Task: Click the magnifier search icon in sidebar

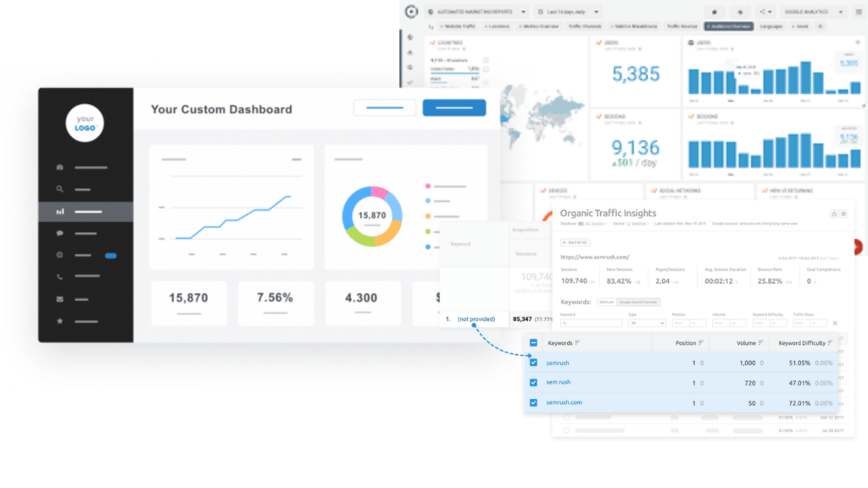Action: click(x=60, y=189)
